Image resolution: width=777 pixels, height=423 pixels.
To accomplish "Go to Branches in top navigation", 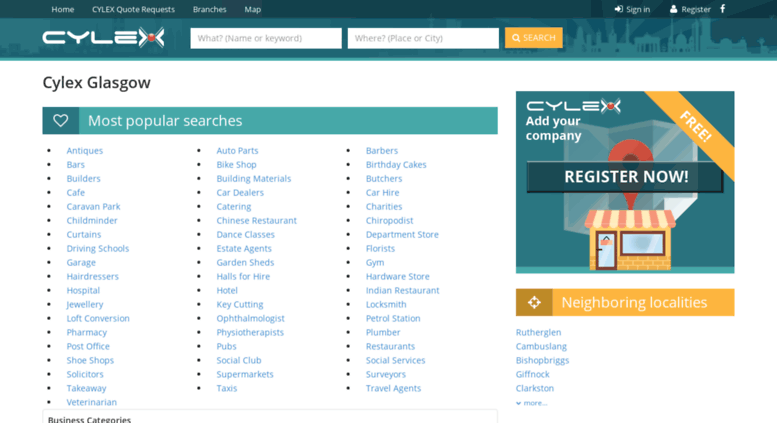I will point(210,9).
